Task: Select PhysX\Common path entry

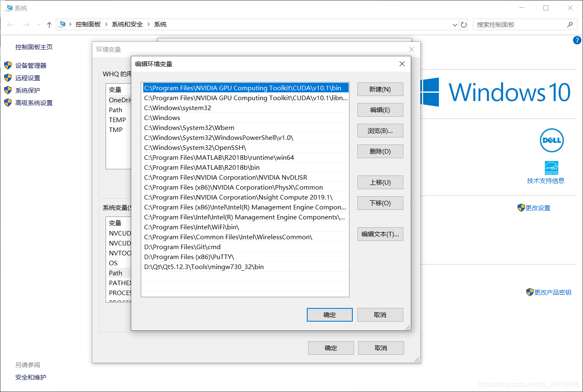Action: (x=246, y=188)
